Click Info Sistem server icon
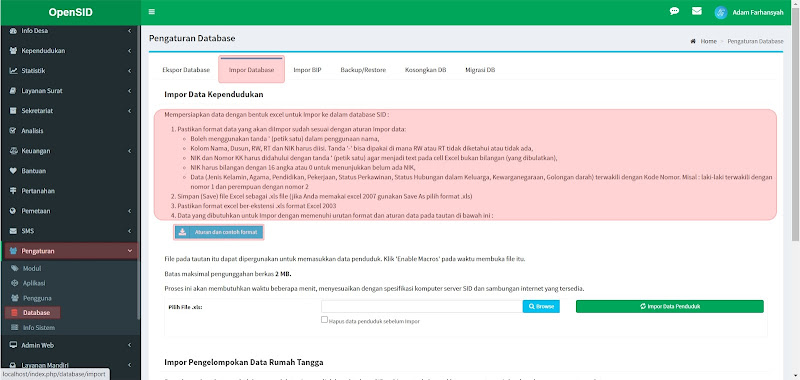The image size is (800, 380). (x=14, y=327)
